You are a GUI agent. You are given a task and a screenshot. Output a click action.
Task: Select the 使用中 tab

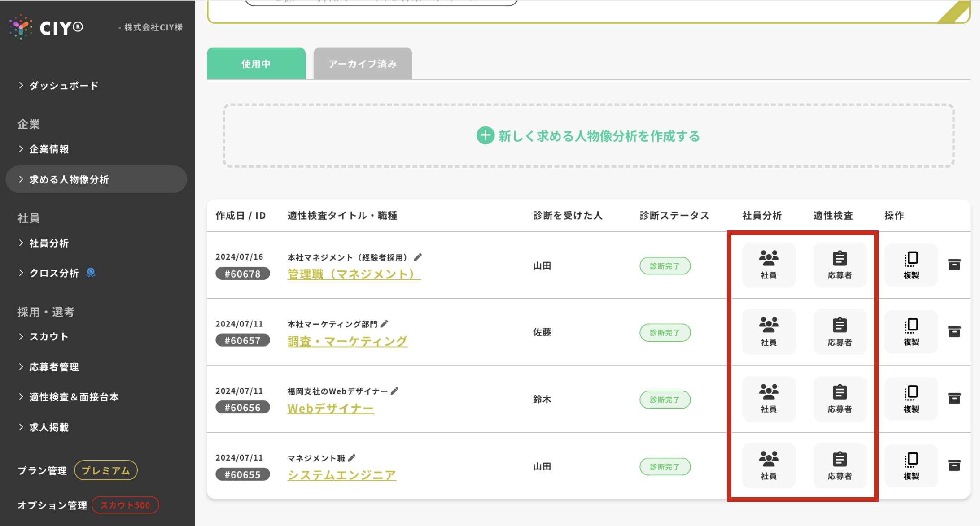tap(256, 64)
